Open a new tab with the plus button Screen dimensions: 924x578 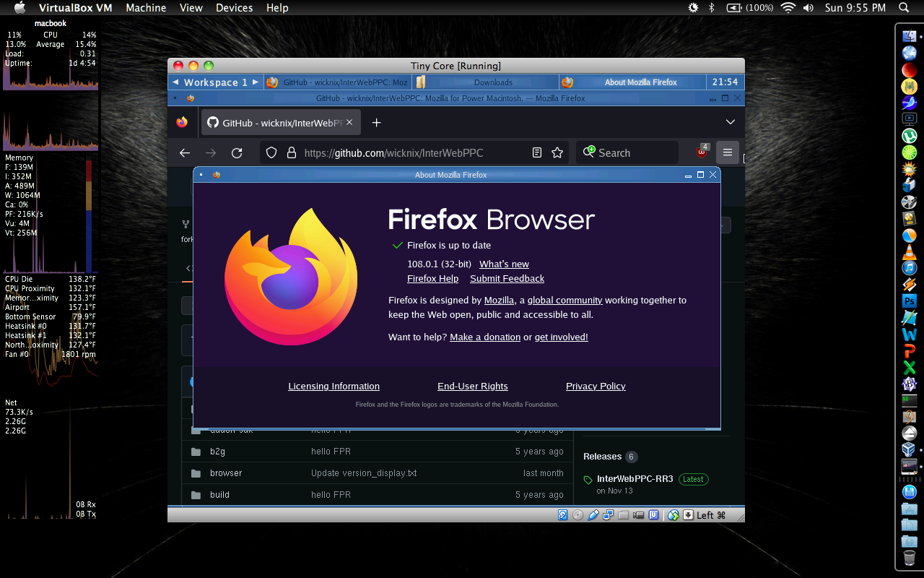tap(376, 123)
